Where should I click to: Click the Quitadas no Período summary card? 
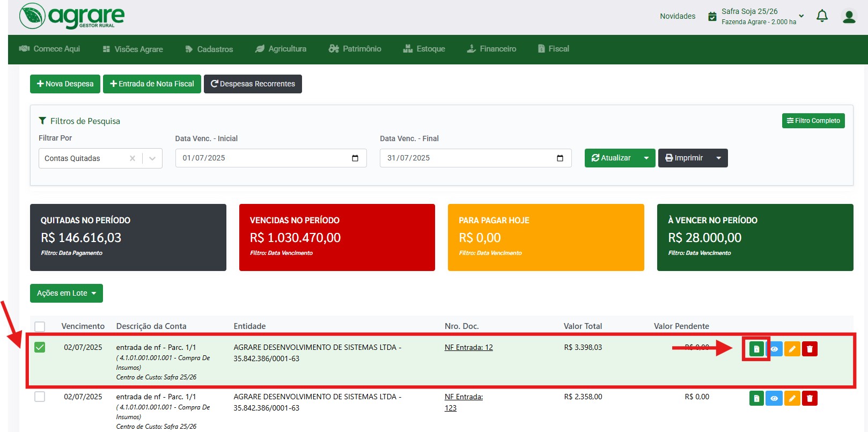pos(128,237)
